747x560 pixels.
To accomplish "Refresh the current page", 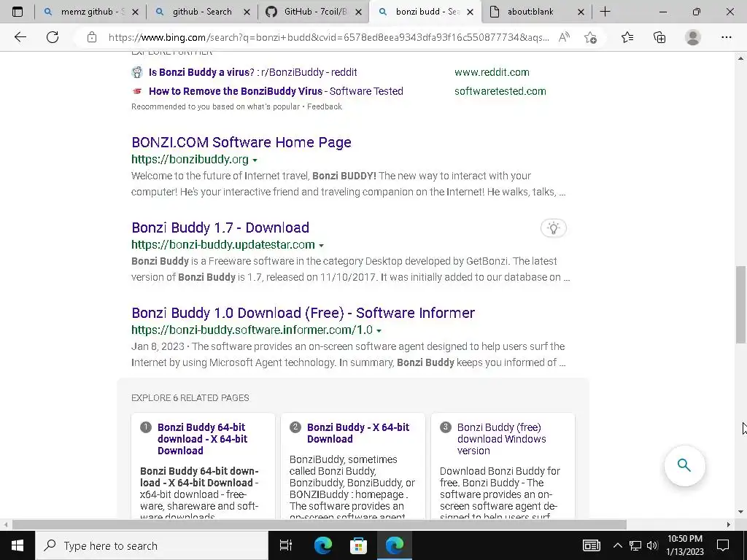I will 53,37.
